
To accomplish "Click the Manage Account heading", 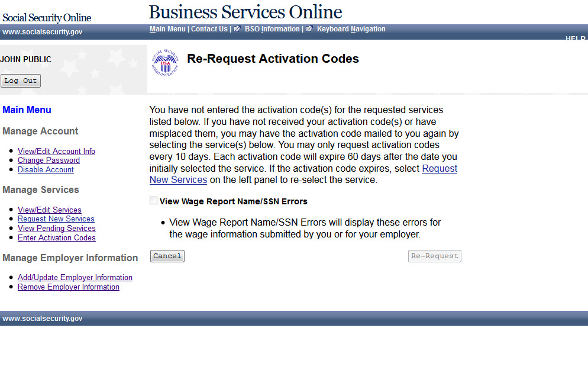I will tap(40, 131).
